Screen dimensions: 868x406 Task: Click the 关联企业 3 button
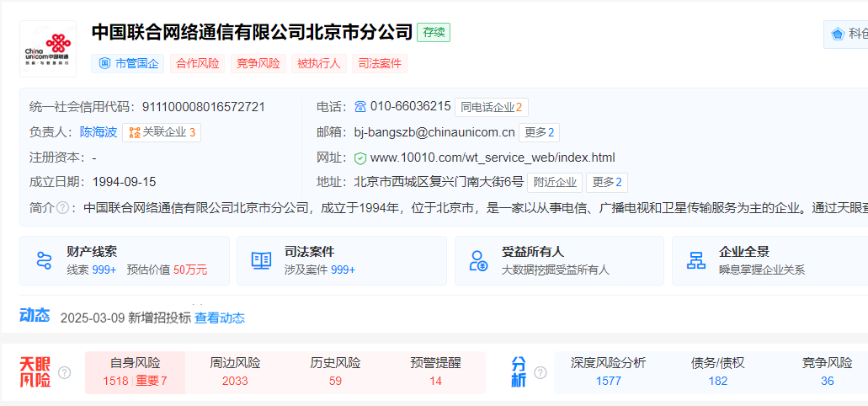162,132
